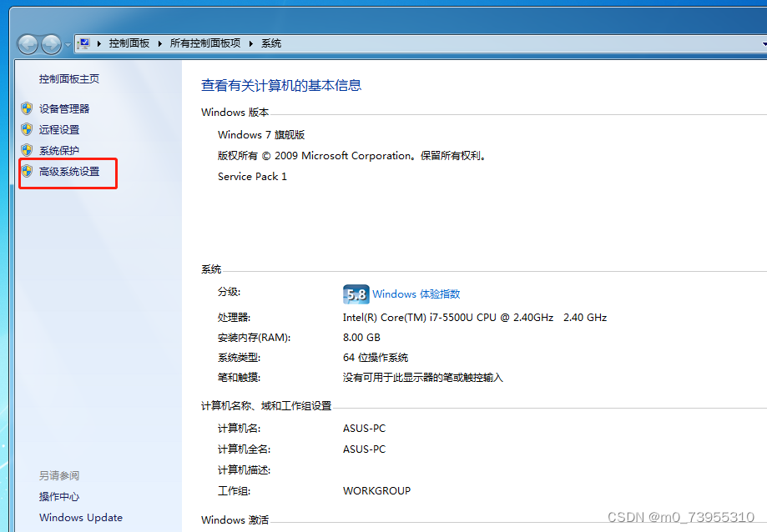Click the Intel(R) Core(TM) i7-5500U processor value
The width and height of the screenshot is (767, 532).
(x=475, y=318)
